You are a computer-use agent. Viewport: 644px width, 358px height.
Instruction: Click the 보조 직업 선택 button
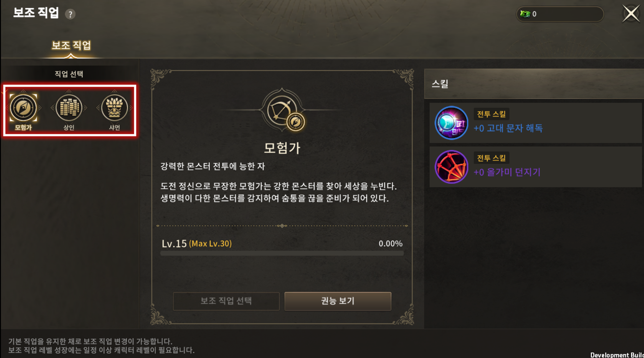(x=226, y=301)
